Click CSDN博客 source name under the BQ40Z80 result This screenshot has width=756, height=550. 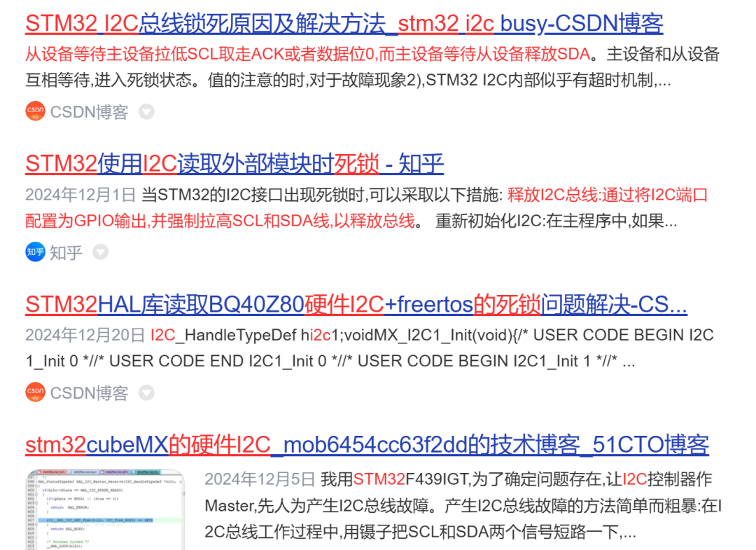tap(89, 393)
